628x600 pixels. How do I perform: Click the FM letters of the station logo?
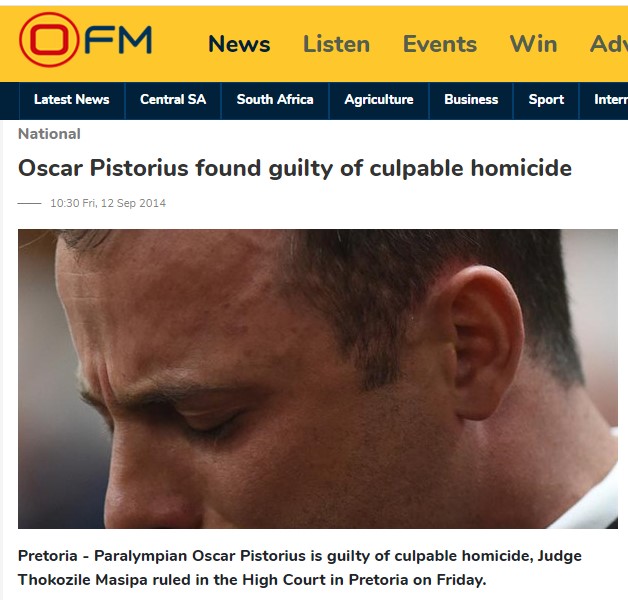[118, 40]
